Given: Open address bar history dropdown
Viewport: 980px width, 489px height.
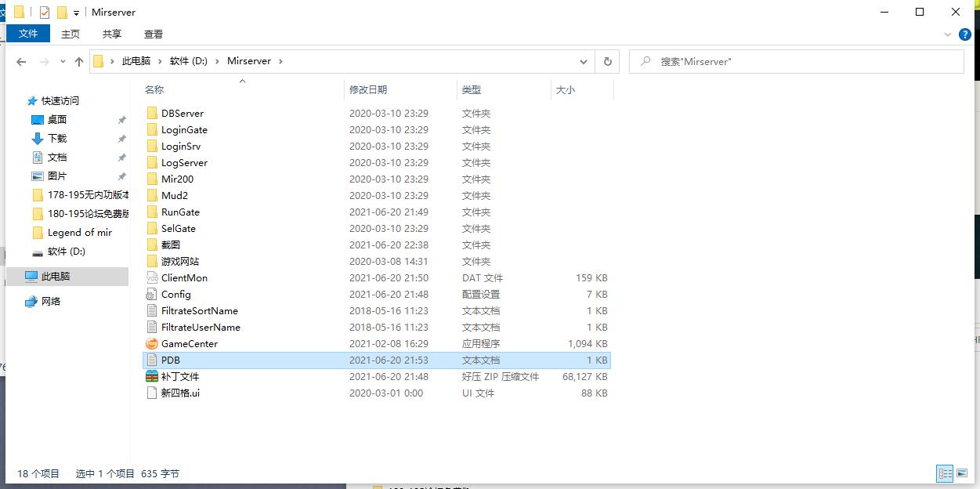Looking at the screenshot, I should click(584, 61).
